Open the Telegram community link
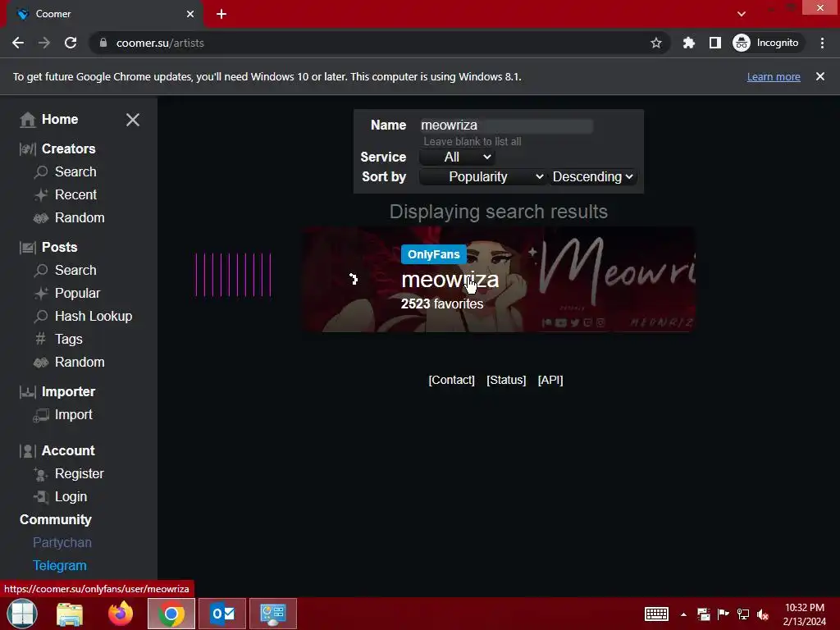The image size is (840, 630). [59, 566]
